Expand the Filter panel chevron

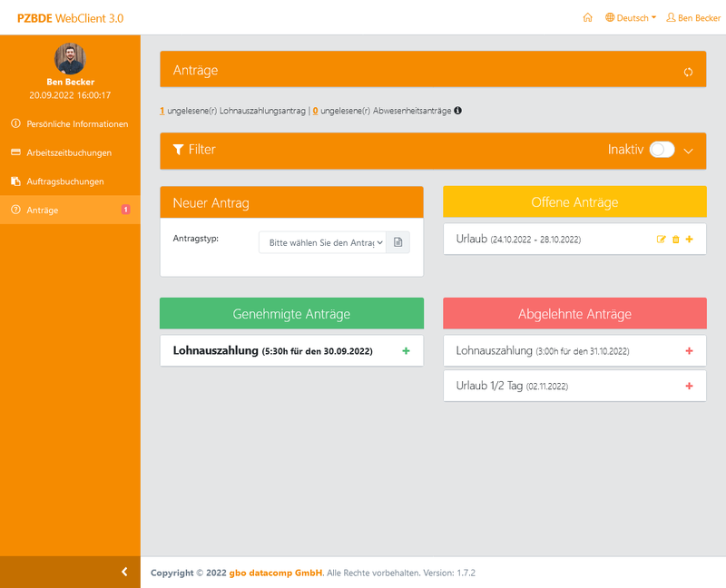(689, 151)
